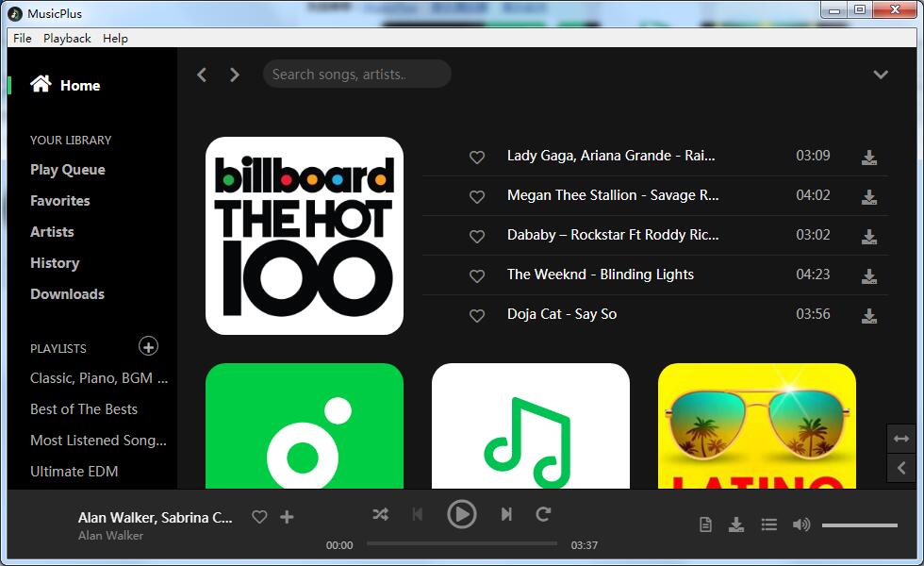
Task: Click the repeat icon in the player bar
Action: 543,514
